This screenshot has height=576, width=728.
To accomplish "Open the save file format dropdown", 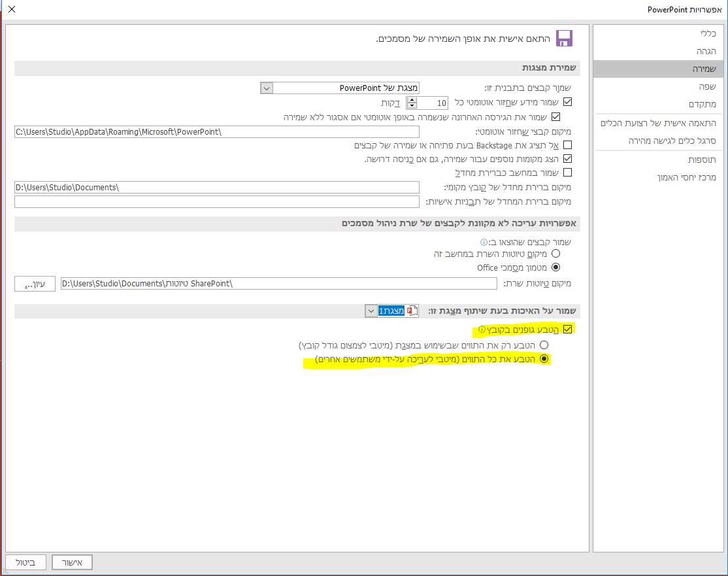I will point(267,88).
